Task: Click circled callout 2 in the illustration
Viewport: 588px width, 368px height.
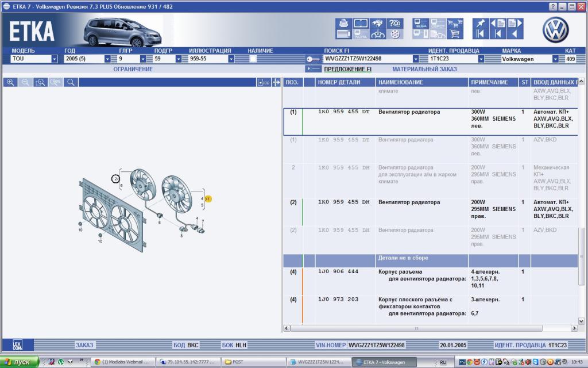Action: [116, 179]
